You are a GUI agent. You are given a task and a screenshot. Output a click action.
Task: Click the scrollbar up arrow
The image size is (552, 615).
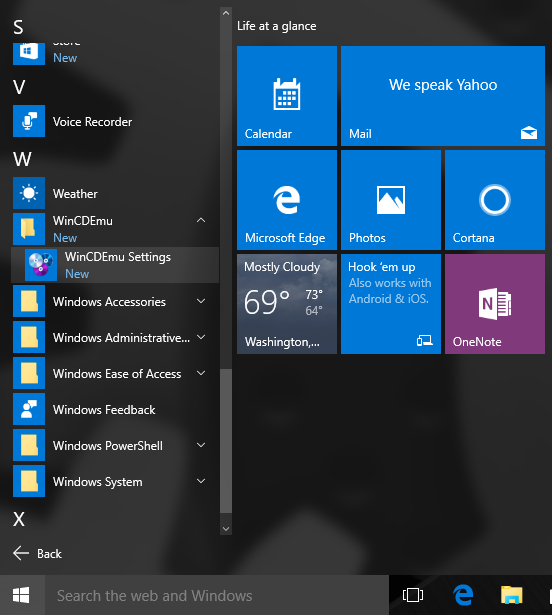pos(226,13)
